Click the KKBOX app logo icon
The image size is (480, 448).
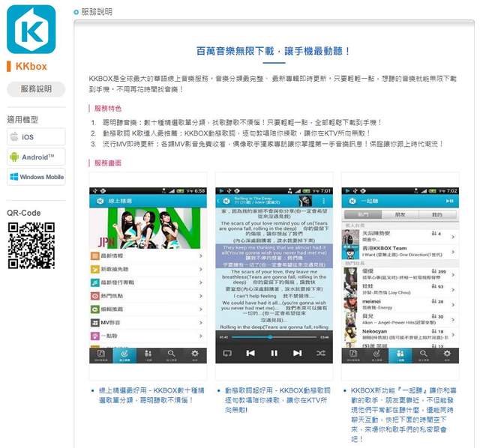31,29
